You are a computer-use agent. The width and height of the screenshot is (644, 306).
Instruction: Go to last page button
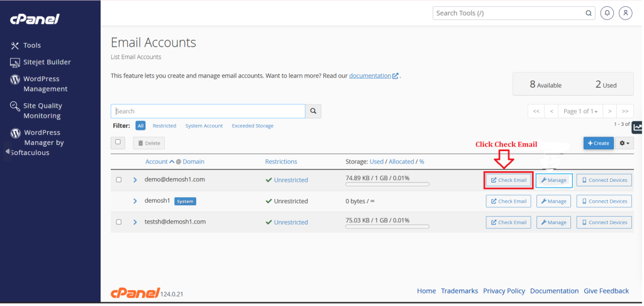(x=625, y=111)
